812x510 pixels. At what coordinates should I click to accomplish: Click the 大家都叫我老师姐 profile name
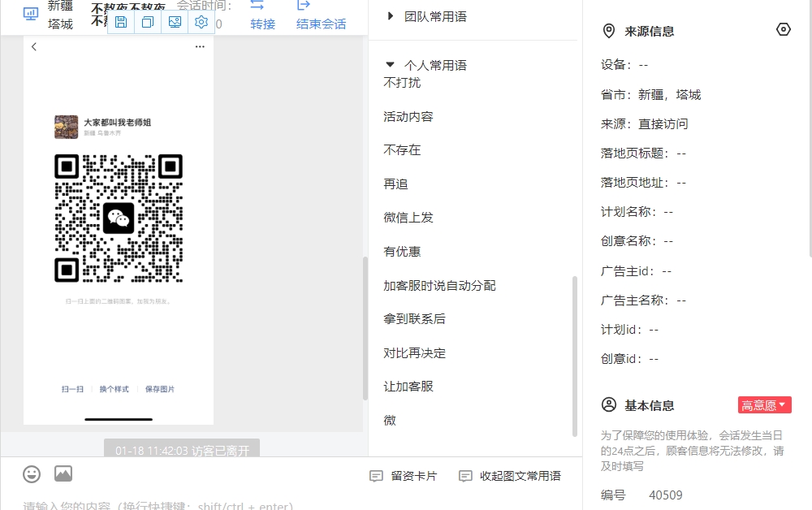pos(118,122)
